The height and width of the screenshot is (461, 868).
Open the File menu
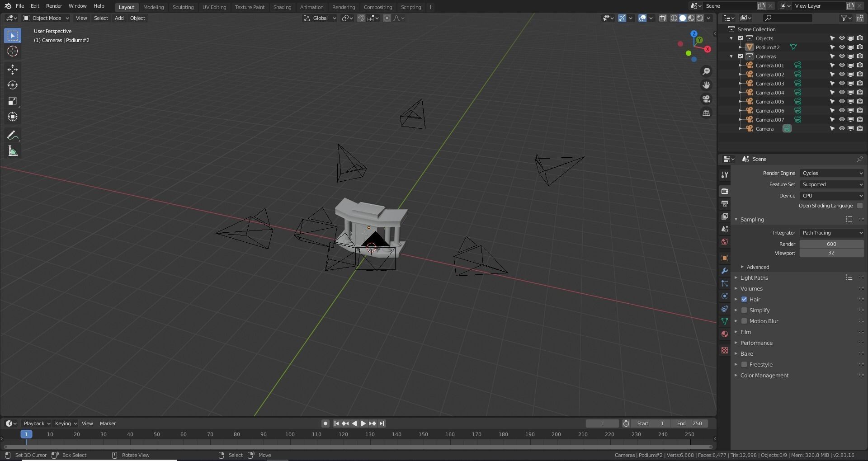click(20, 6)
